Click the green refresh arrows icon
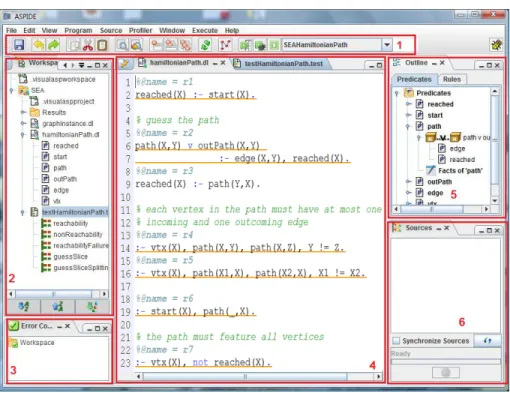Screen dimensions: 510x393 click(x=206, y=45)
